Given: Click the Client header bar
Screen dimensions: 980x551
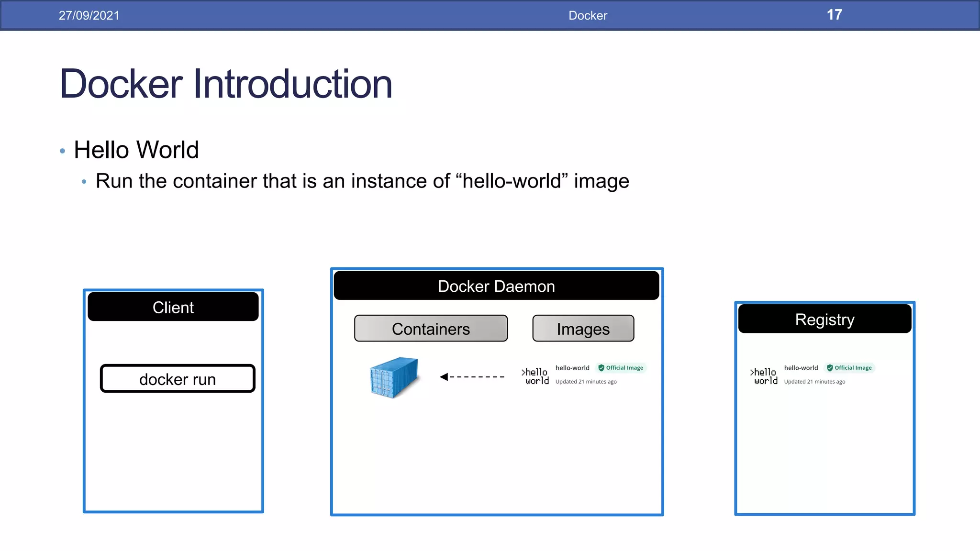Looking at the screenshot, I should [x=173, y=307].
